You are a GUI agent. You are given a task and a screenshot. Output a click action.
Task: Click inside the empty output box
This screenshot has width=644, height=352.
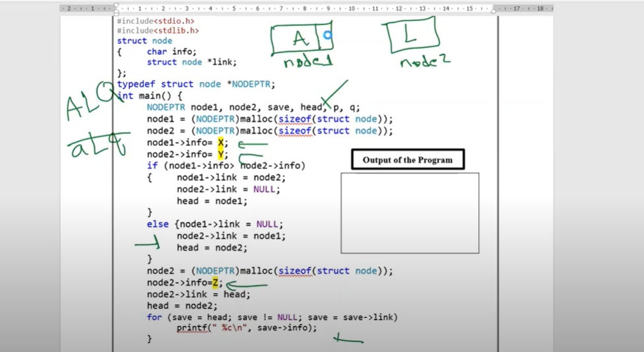click(x=410, y=213)
